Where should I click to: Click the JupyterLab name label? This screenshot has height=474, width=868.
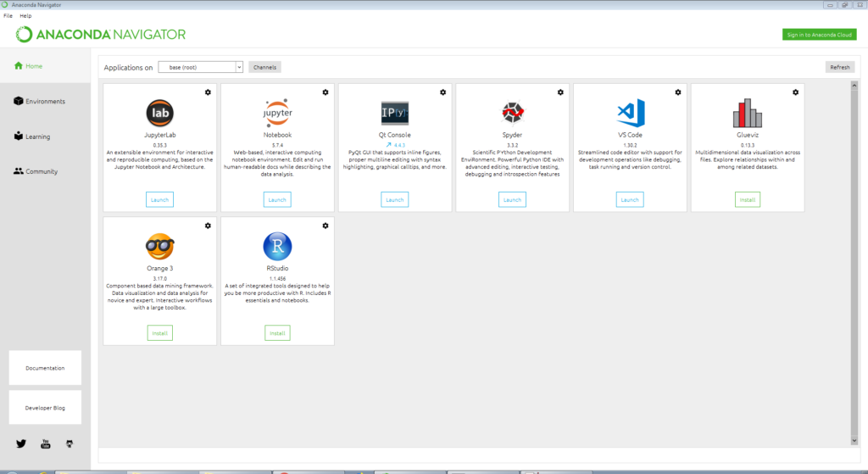[x=160, y=135]
